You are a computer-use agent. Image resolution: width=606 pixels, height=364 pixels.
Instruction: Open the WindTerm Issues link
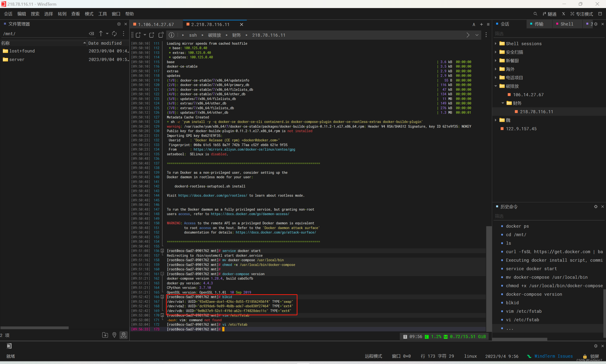[553, 356]
